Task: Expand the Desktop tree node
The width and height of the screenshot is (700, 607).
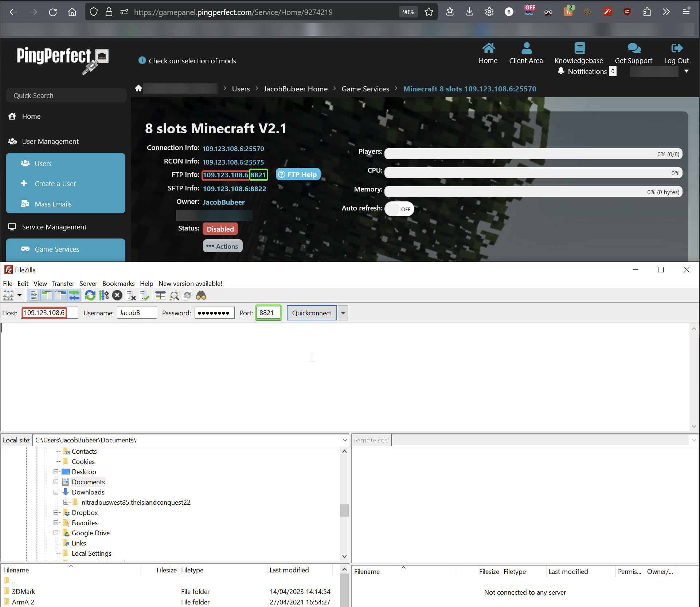Action: coord(56,472)
